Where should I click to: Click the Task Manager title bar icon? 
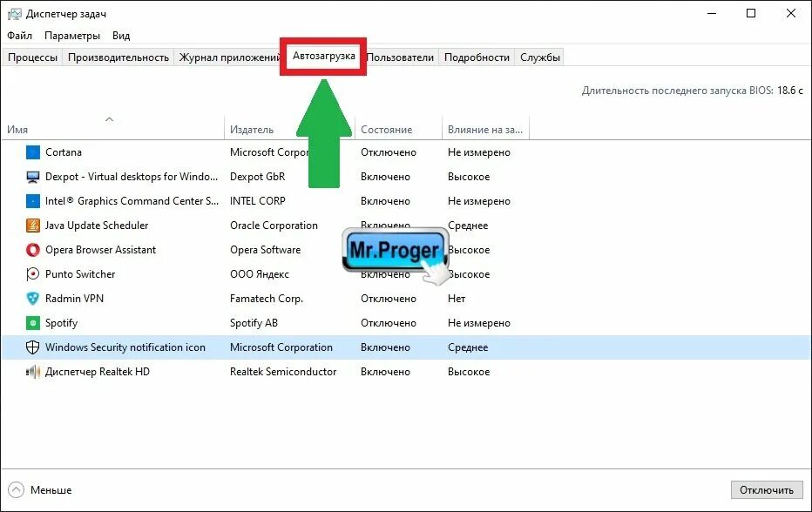14,14
